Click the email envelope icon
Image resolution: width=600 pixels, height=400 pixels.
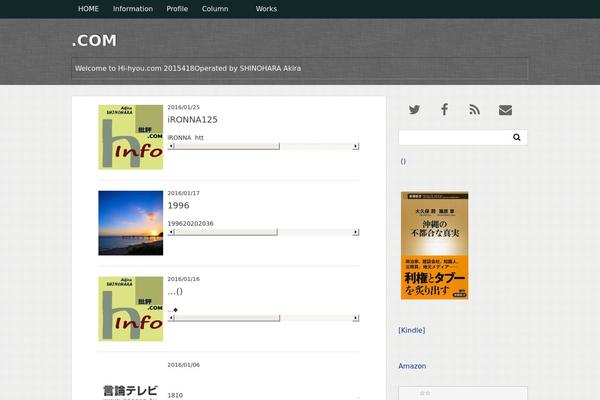pyautogui.click(x=505, y=110)
